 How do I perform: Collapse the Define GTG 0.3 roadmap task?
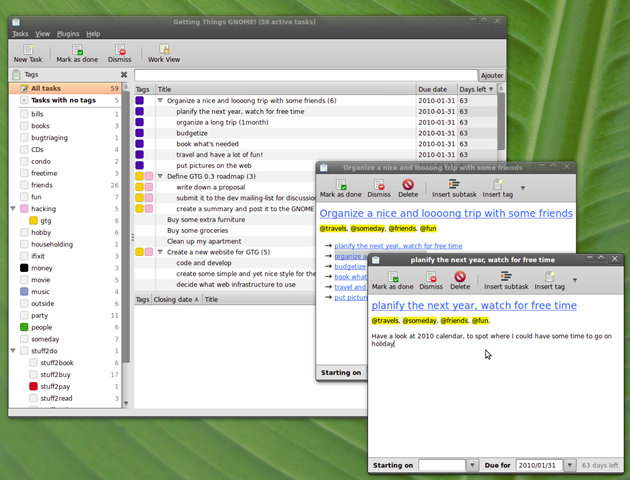click(x=160, y=176)
